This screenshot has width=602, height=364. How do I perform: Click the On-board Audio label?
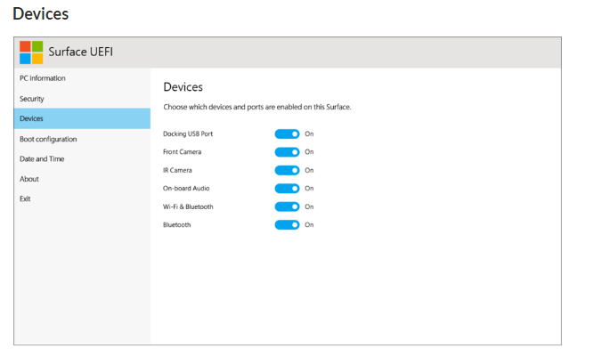pyautogui.click(x=186, y=189)
